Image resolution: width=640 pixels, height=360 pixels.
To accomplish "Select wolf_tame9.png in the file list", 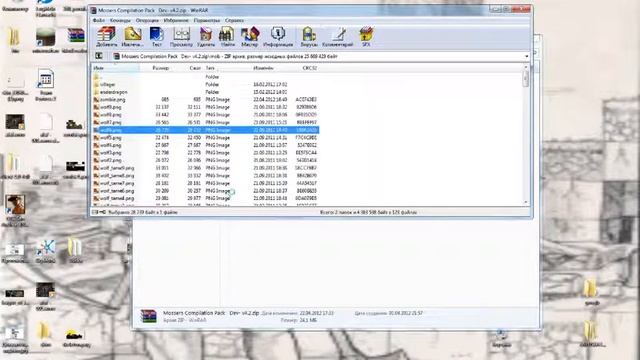I will [205, 168].
